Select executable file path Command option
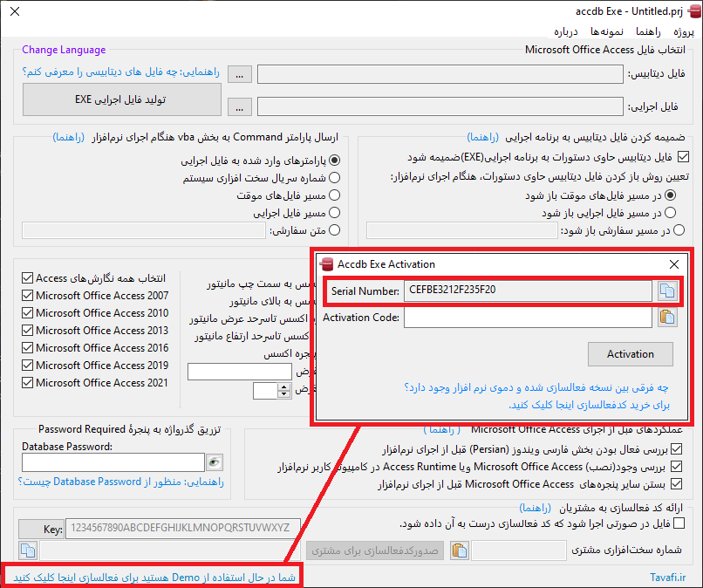Image resolution: width=703 pixels, height=588 pixels. (334, 213)
